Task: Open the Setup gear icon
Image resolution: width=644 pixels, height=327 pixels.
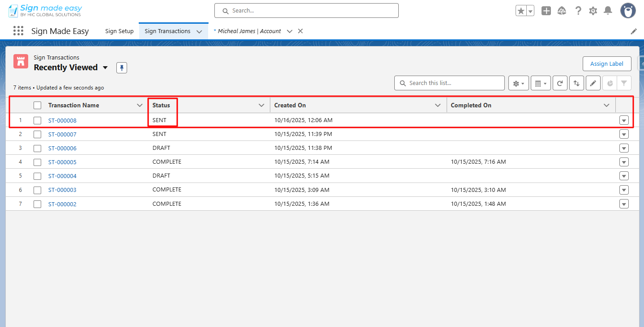Action: [x=593, y=11]
